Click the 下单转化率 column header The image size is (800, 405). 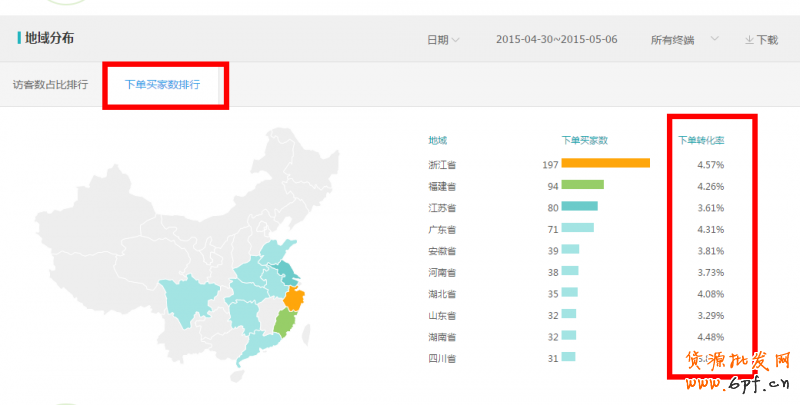click(701, 140)
